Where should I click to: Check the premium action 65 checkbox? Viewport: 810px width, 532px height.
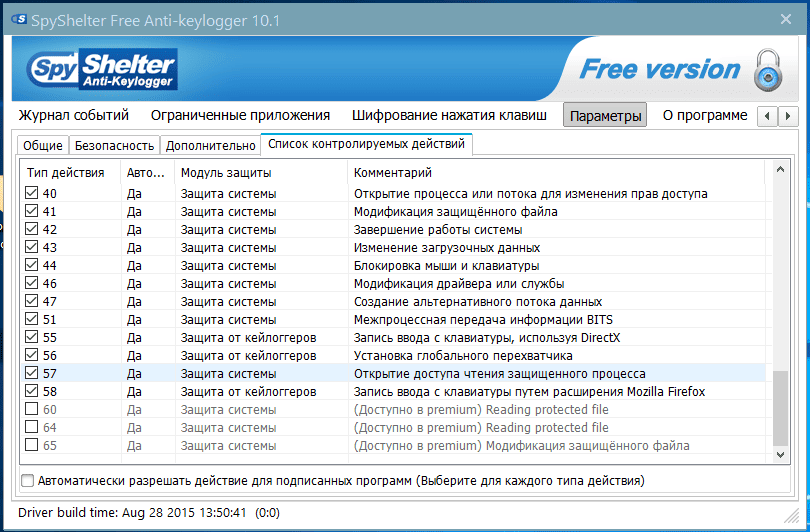click(32, 445)
